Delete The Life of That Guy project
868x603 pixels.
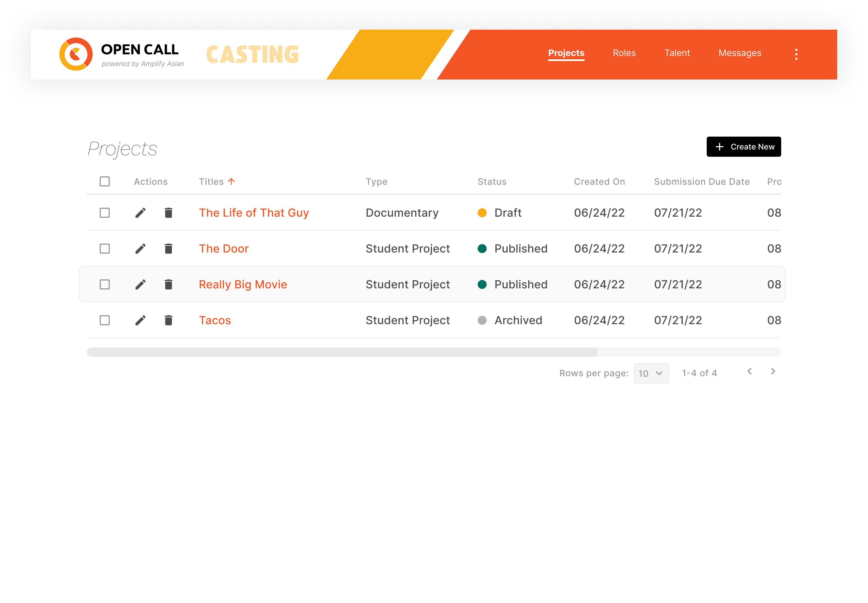point(169,213)
